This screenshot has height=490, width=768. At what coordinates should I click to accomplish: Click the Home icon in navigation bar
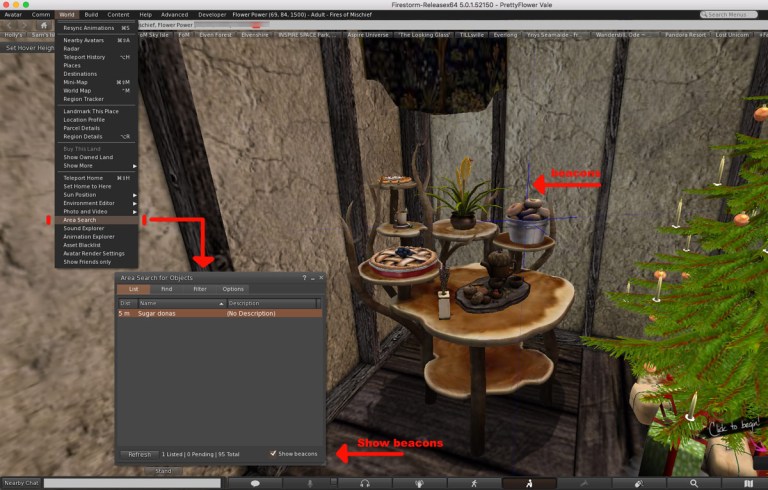(44, 25)
